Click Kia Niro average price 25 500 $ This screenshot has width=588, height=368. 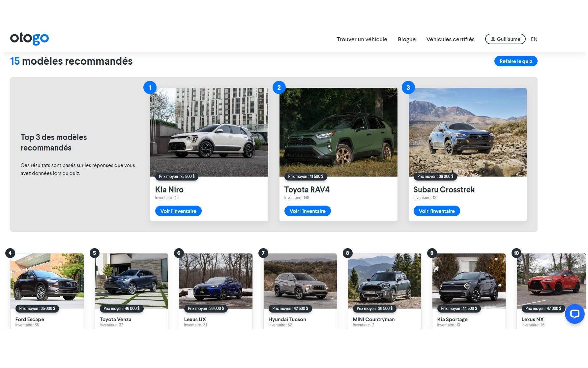[177, 177]
